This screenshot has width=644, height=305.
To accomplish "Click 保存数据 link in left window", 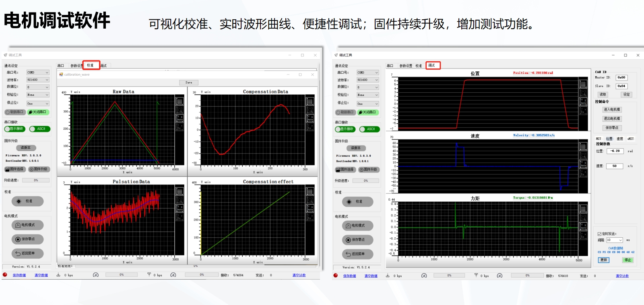I will 19,275.
